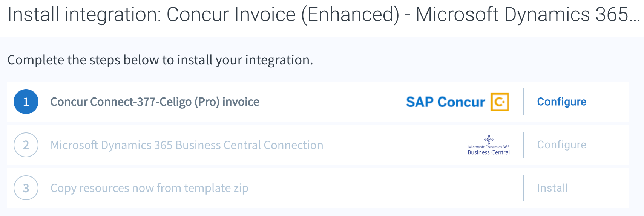Click Configure for the Concur Connect step
The image size is (644, 216).
[561, 102]
